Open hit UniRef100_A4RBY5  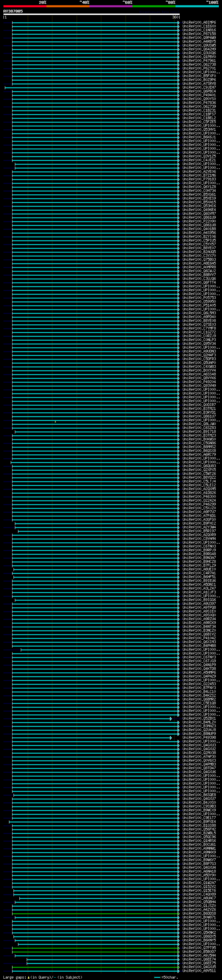click(199, 41)
